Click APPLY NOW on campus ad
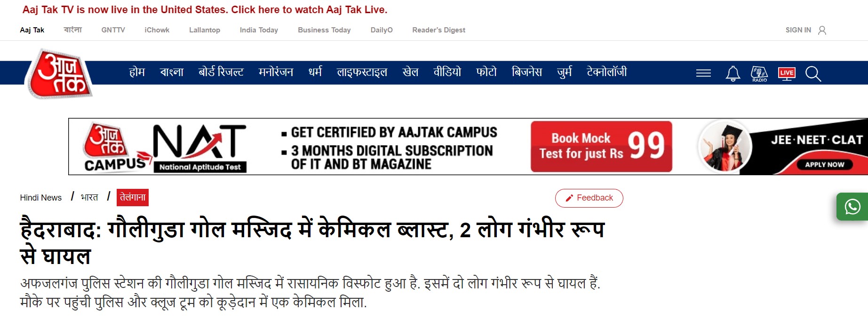 coord(825,164)
